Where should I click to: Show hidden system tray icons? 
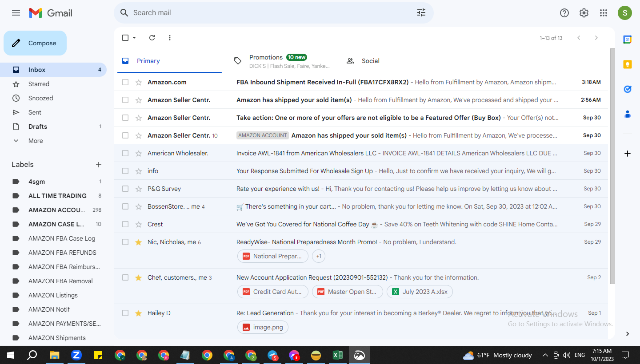click(545, 355)
